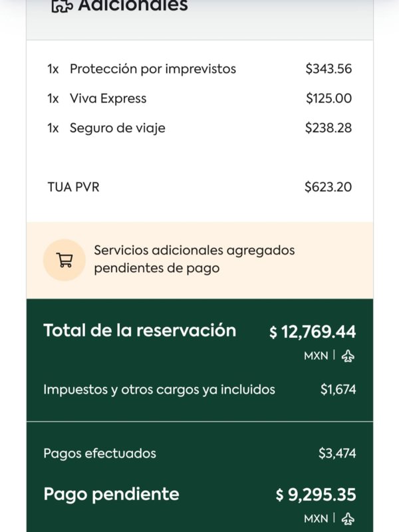
Task: Open the Adicionales section header
Action: [133, 6]
